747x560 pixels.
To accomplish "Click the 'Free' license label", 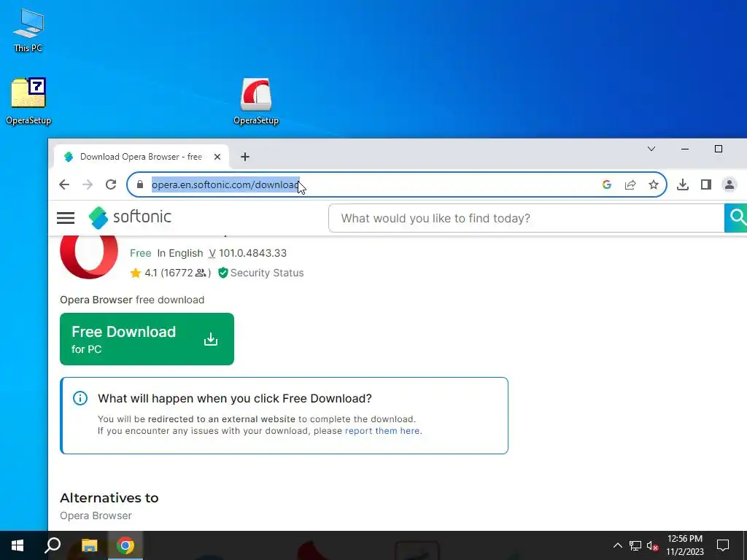I will pos(141,253).
